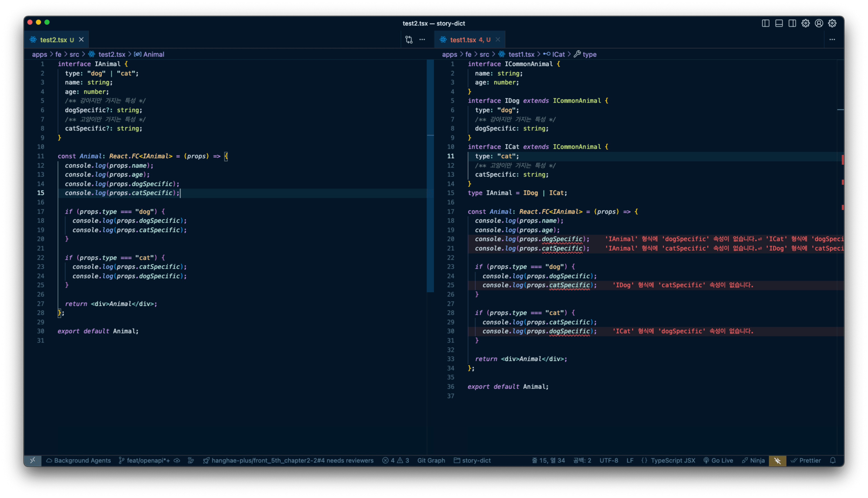This screenshot has height=498, width=868.
Task: Change indentation via '공백: 2'
Action: click(x=582, y=461)
